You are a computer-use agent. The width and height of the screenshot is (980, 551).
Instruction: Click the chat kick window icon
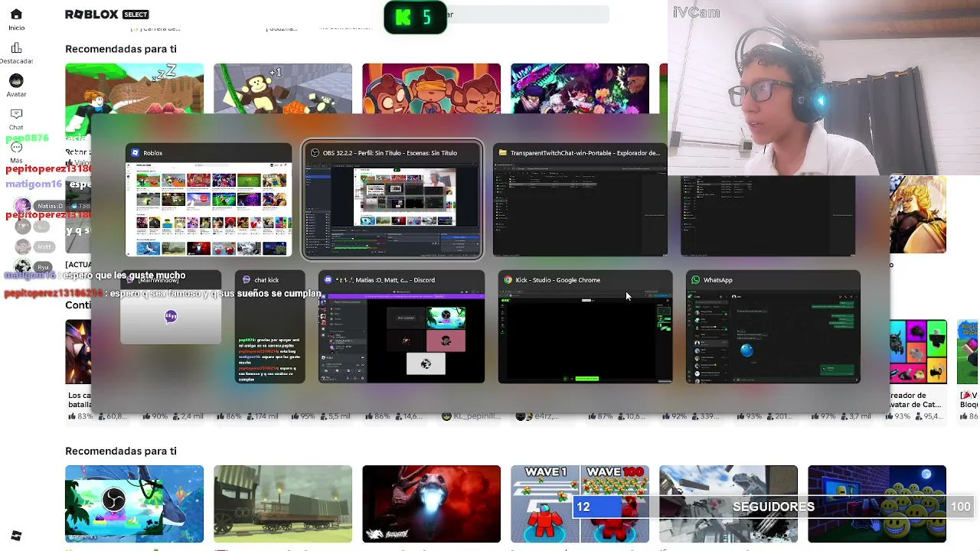(247, 280)
